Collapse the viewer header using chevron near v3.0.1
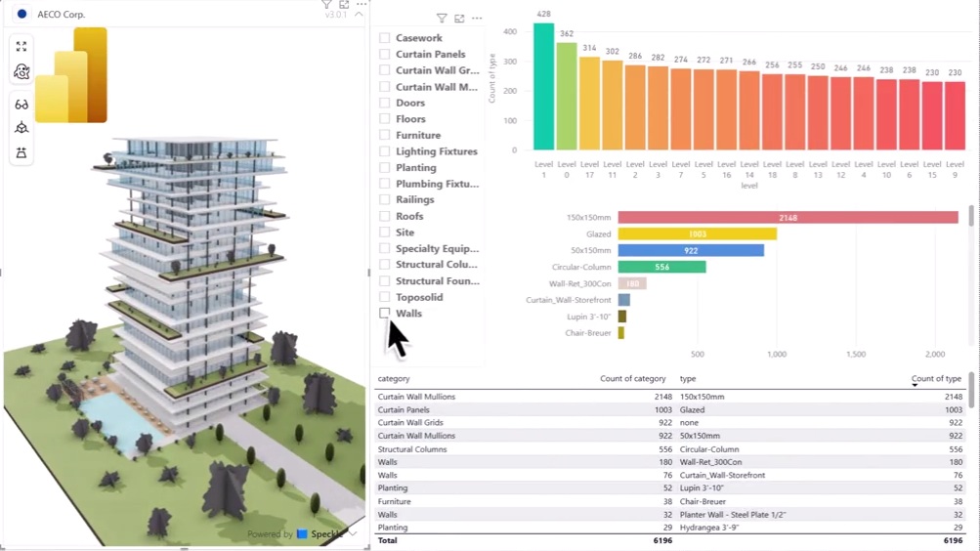Image resolution: width=980 pixels, height=551 pixels. pos(360,15)
